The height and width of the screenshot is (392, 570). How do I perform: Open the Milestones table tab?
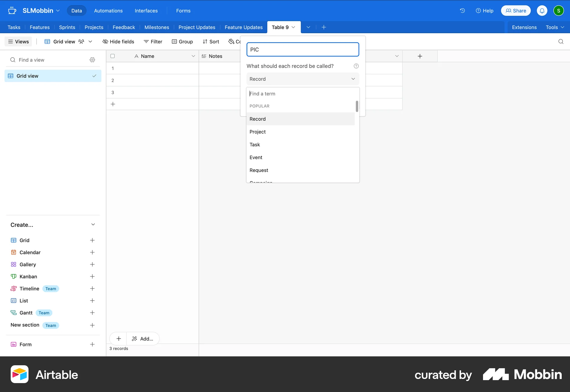[x=157, y=27]
